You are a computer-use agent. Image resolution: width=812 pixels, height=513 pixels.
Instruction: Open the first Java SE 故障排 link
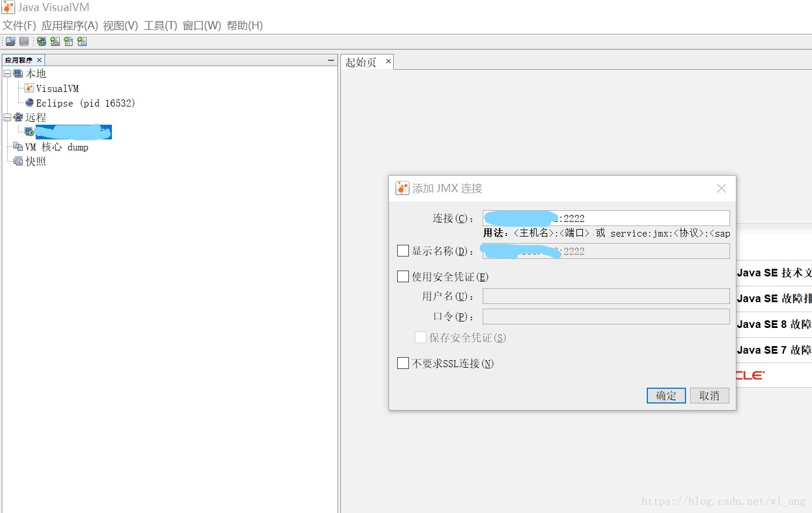click(775, 299)
